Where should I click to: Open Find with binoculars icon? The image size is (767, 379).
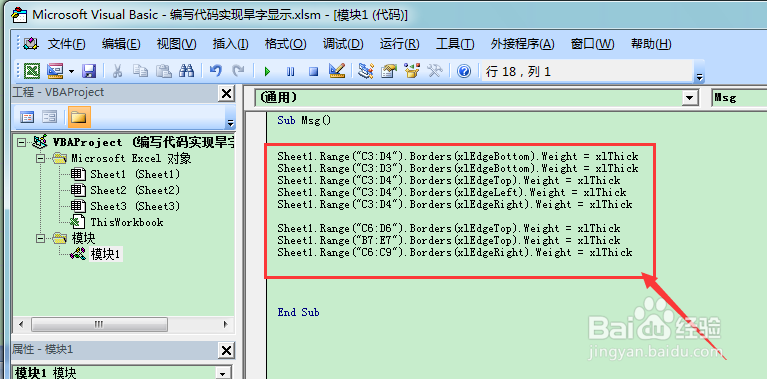click(x=186, y=71)
